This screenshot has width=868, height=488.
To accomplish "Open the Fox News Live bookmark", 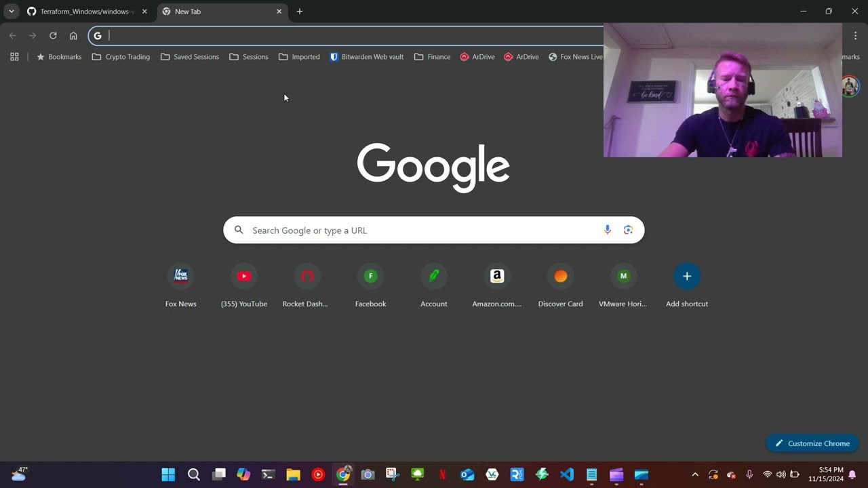I will [x=575, y=57].
